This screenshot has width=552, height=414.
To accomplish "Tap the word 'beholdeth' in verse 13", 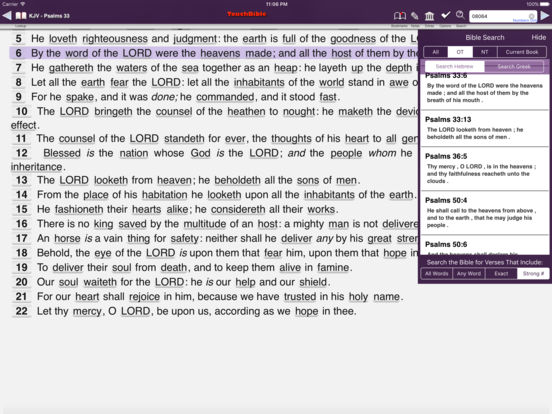I will [238, 180].
